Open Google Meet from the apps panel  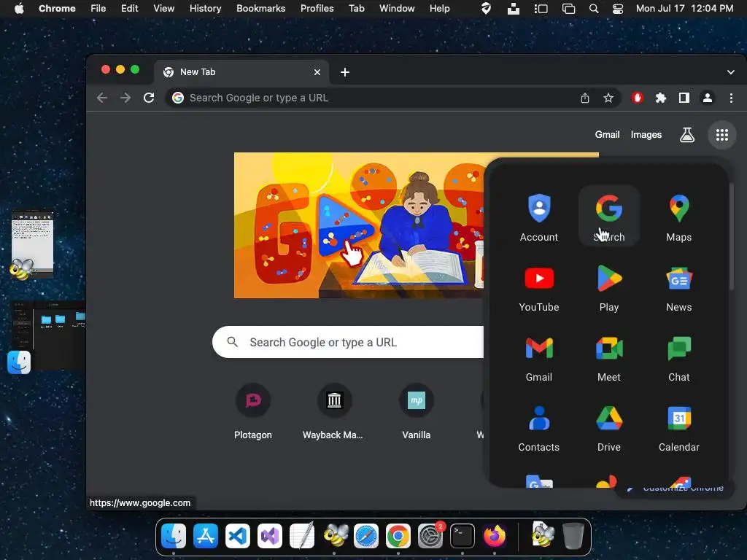[609, 357]
